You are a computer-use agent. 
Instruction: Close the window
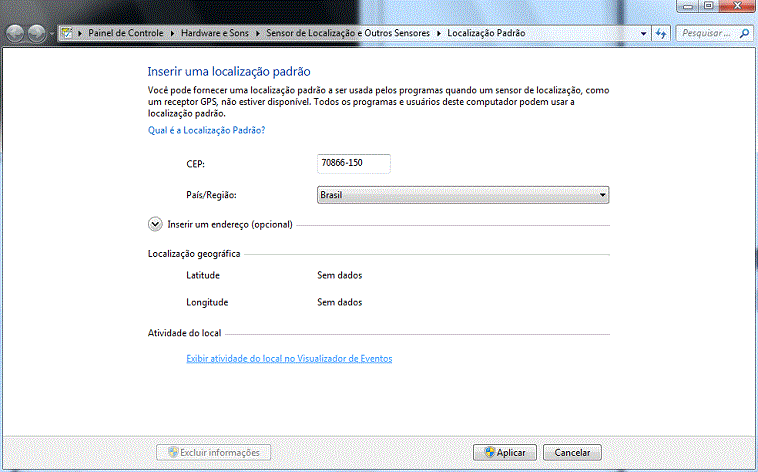[x=738, y=6]
